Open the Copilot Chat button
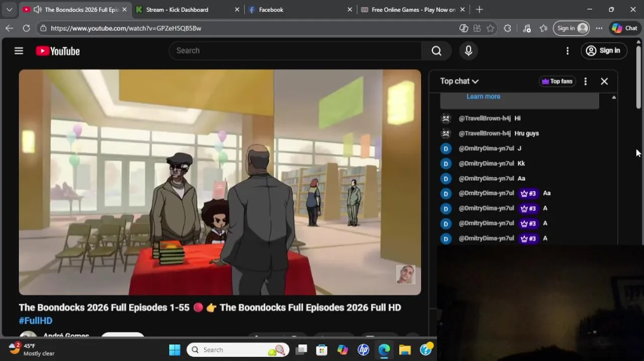This screenshot has width=644, height=361. click(x=625, y=28)
